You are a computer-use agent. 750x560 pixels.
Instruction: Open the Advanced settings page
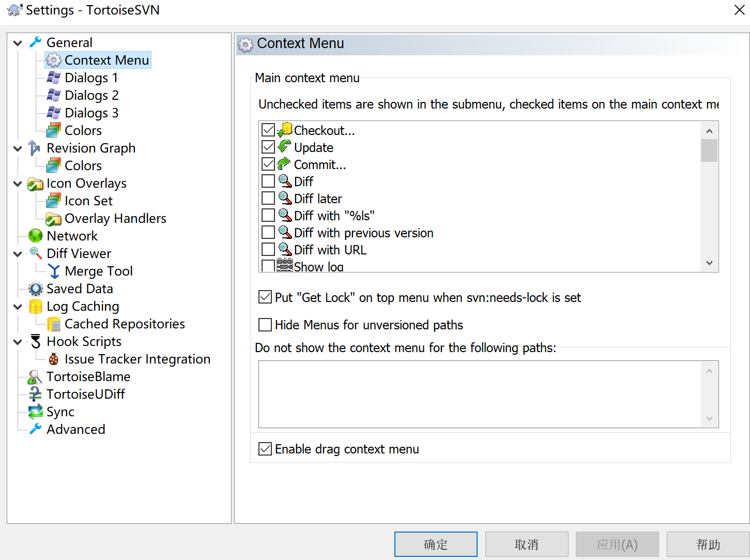pyautogui.click(x=76, y=430)
